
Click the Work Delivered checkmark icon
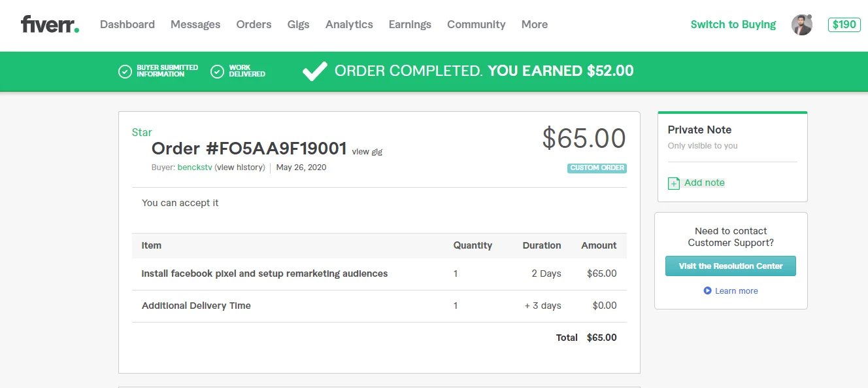click(218, 71)
